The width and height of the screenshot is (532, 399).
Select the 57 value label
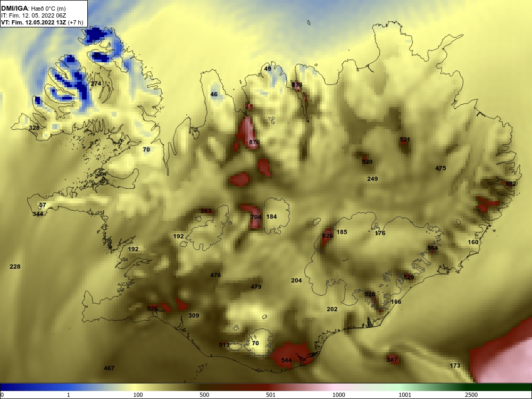(x=43, y=205)
